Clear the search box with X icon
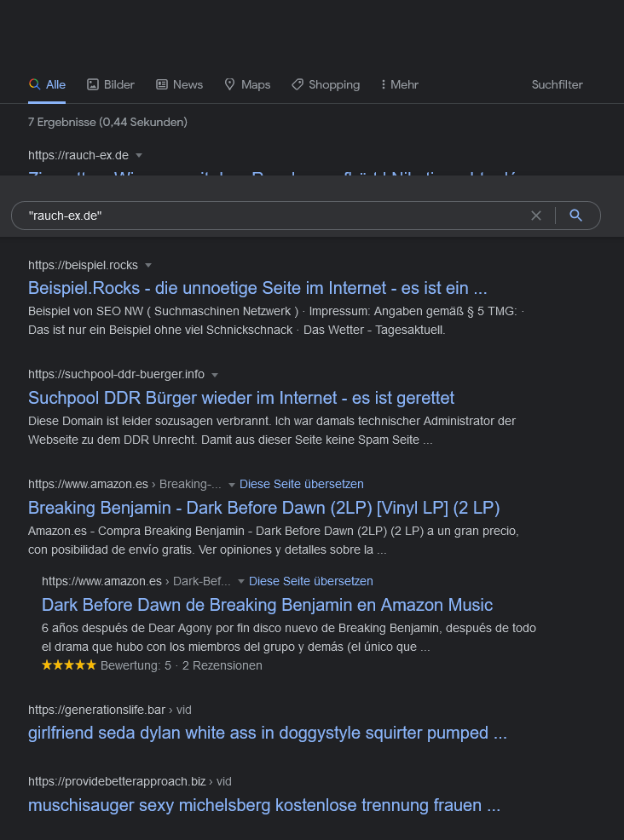 tap(536, 216)
